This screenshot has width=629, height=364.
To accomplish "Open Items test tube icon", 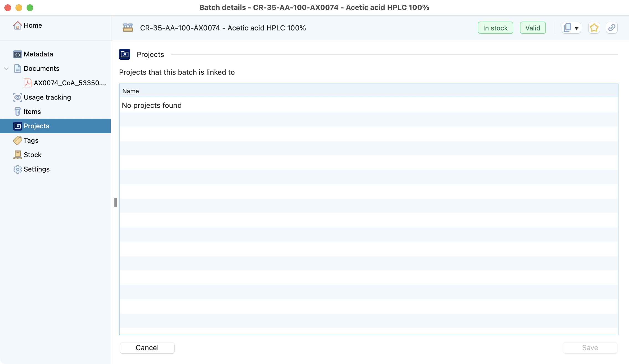I will (x=17, y=112).
